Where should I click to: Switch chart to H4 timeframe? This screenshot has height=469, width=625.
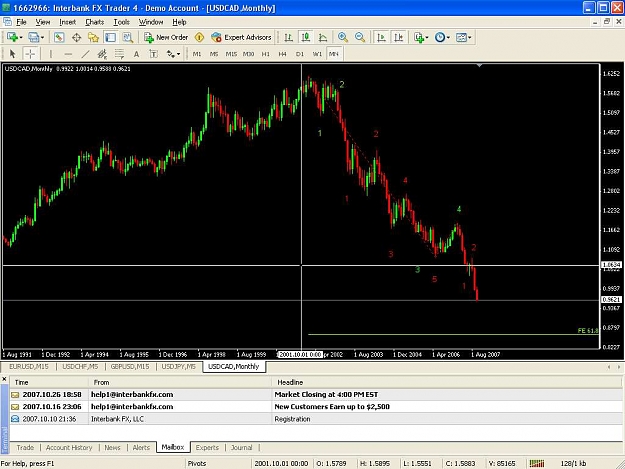tap(283, 54)
